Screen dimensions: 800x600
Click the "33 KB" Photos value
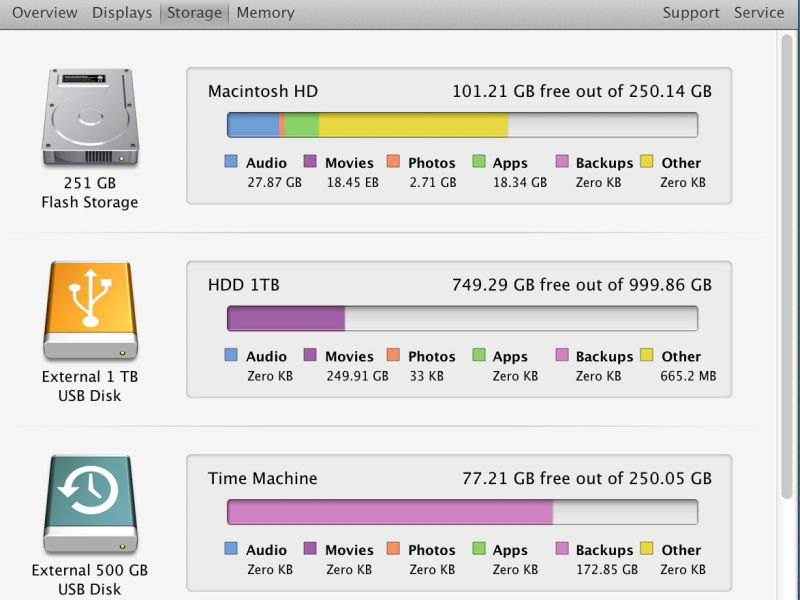pyautogui.click(x=427, y=376)
